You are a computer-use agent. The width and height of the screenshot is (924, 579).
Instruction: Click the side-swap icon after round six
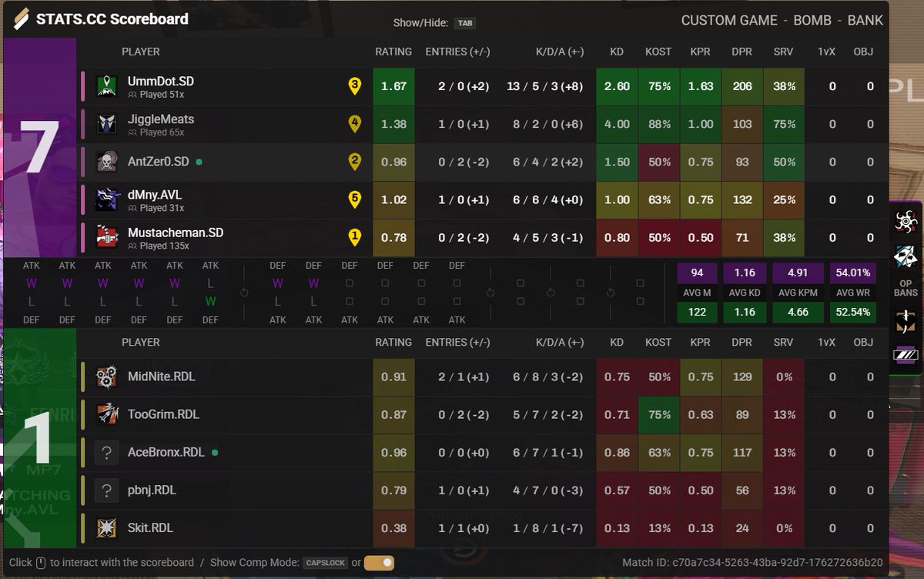tap(244, 293)
